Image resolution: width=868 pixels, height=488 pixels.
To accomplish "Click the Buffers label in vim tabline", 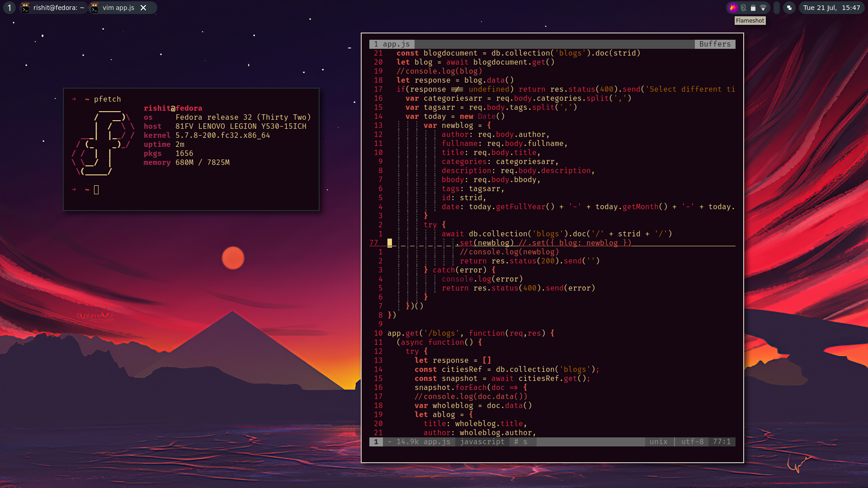I will tap(715, 44).
